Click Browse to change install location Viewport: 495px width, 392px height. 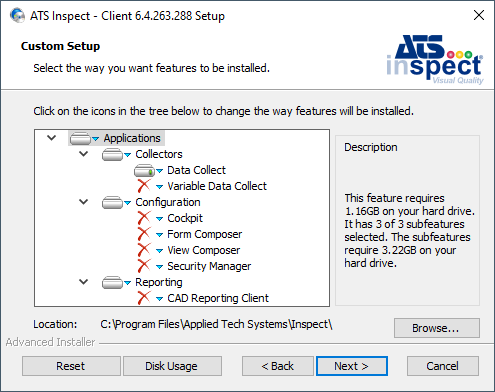437,328
